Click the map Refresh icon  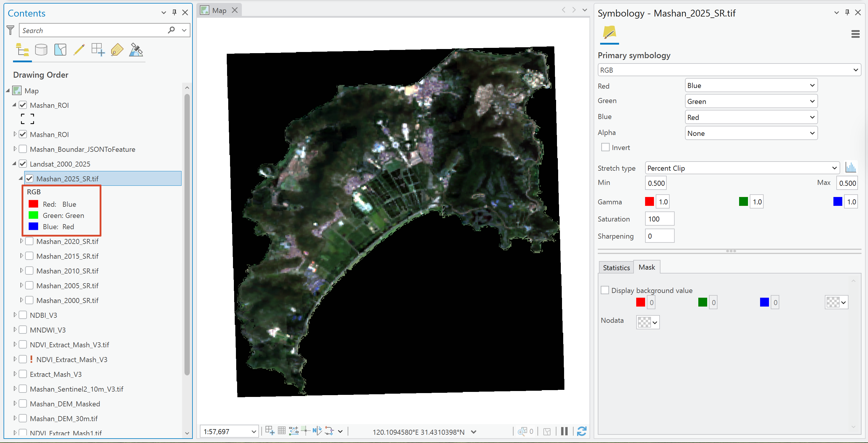click(x=582, y=431)
